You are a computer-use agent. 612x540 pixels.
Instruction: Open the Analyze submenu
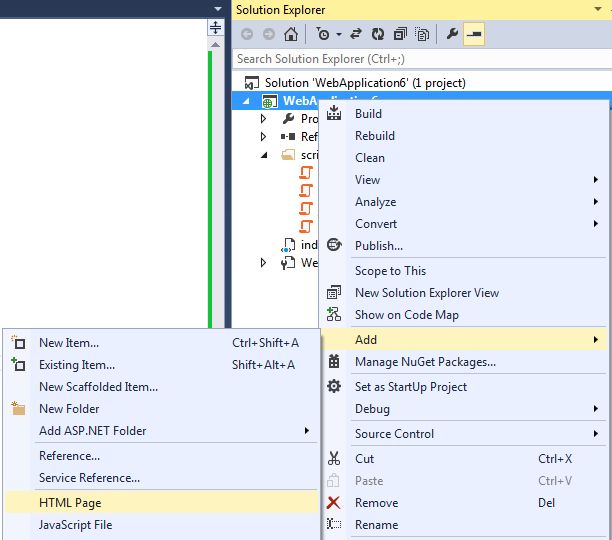click(x=464, y=202)
